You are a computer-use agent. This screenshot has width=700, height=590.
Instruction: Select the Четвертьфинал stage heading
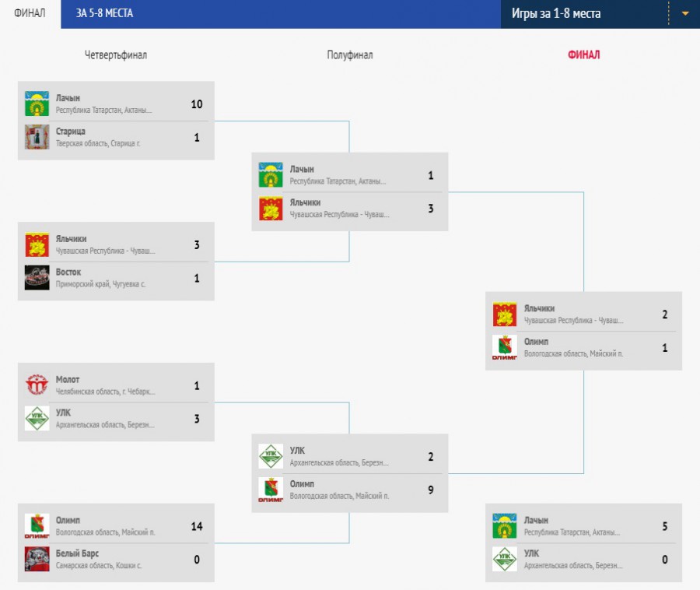[x=116, y=55]
